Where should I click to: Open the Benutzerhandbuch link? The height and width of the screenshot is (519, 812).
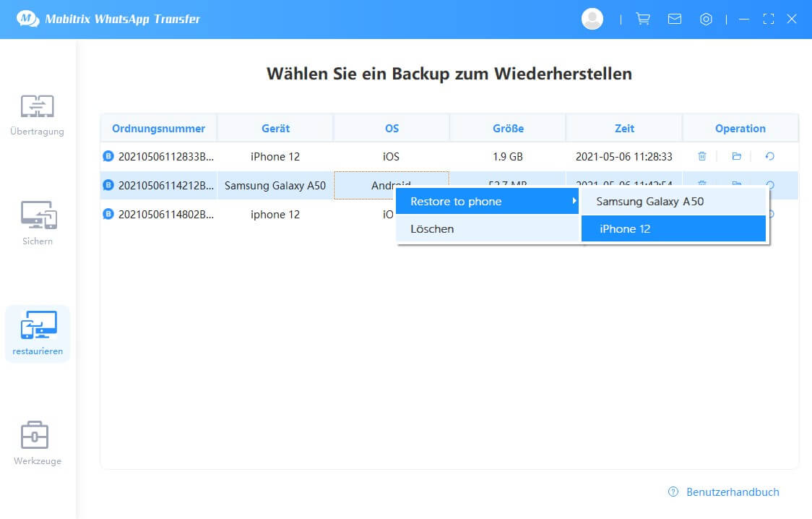732,492
